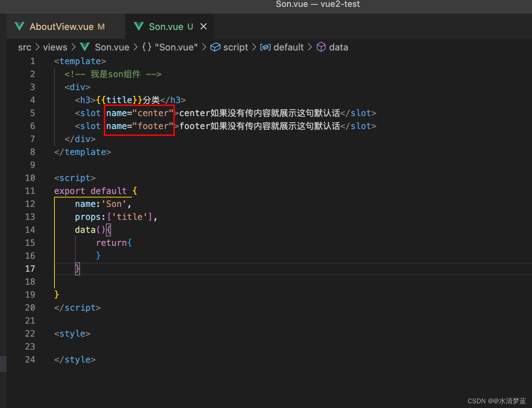Open the script breadcrumb segment

236,47
